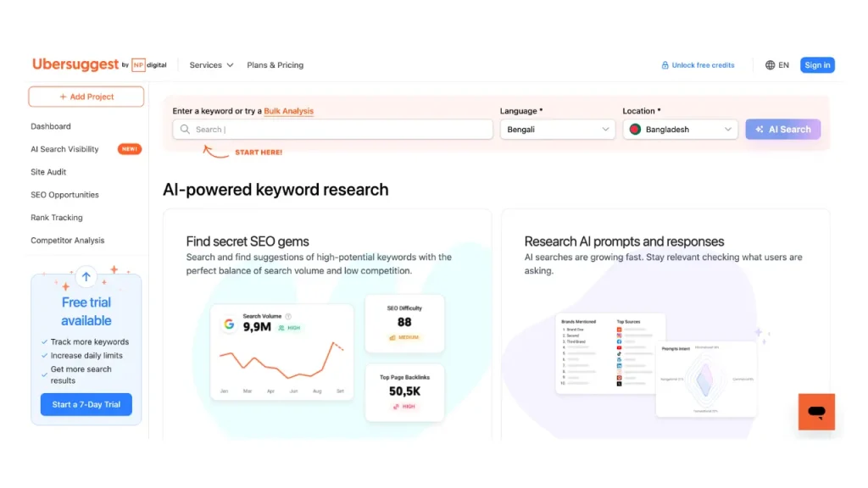Screen dimensions: 868x488
Task: Click Research AI prompts and responses heading
Action: click(624, 241)
